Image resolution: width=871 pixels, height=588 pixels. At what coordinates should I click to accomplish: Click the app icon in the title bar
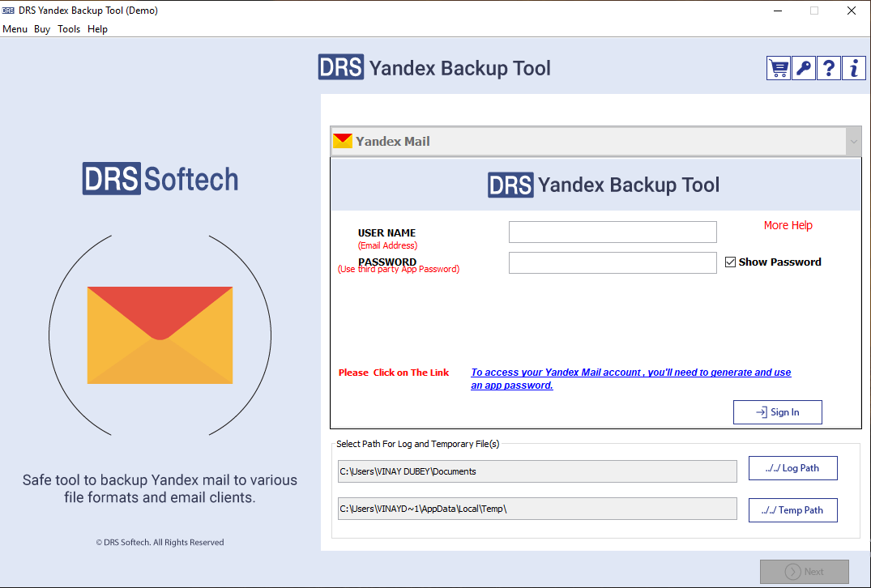(9, 11)
